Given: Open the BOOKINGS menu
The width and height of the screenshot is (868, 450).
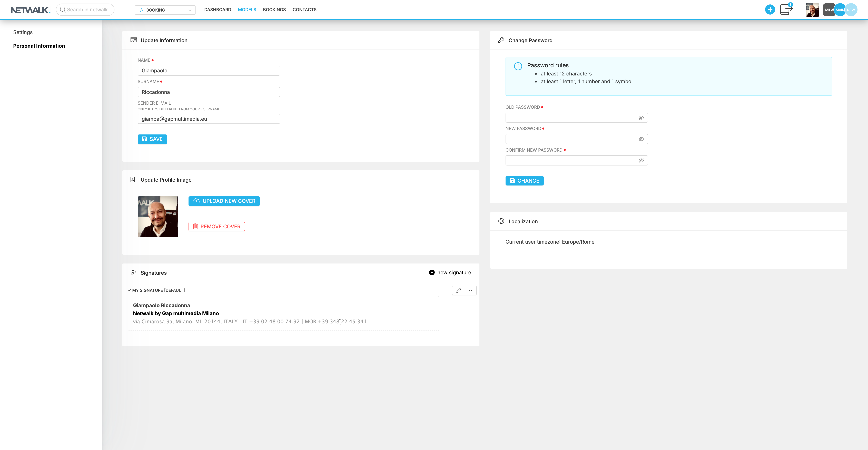Looking at the screenshot, I should pos(274,10).
